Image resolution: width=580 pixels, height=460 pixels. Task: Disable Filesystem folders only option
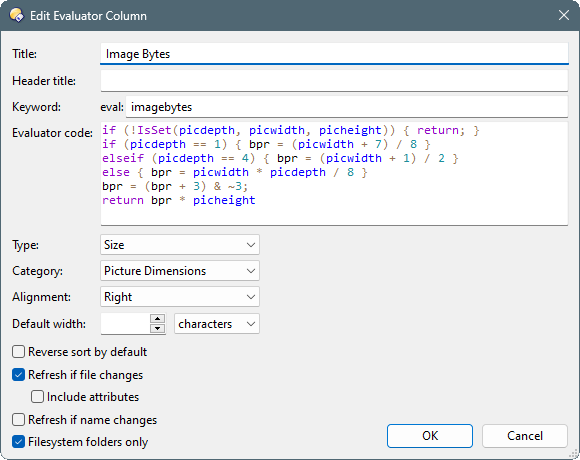[18, 442]
